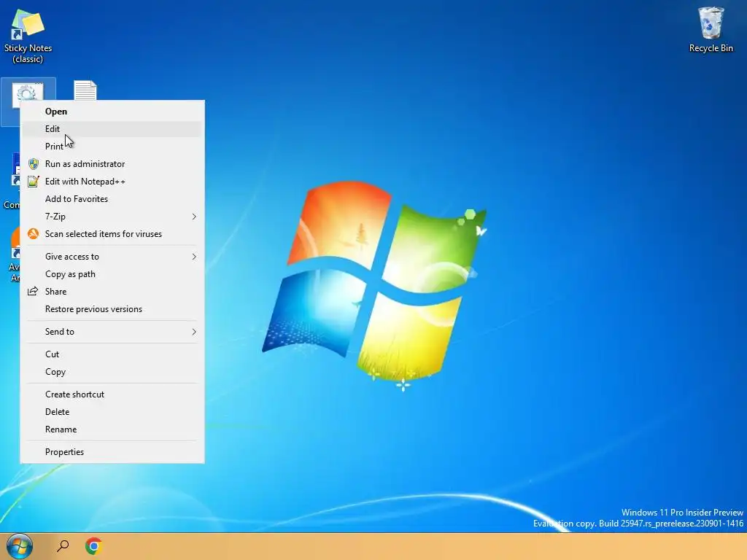Viewport: 747px width, 560px height.
Task: Expand the 7-Zip submenu arrow
Action: click(x=194, y=217)
